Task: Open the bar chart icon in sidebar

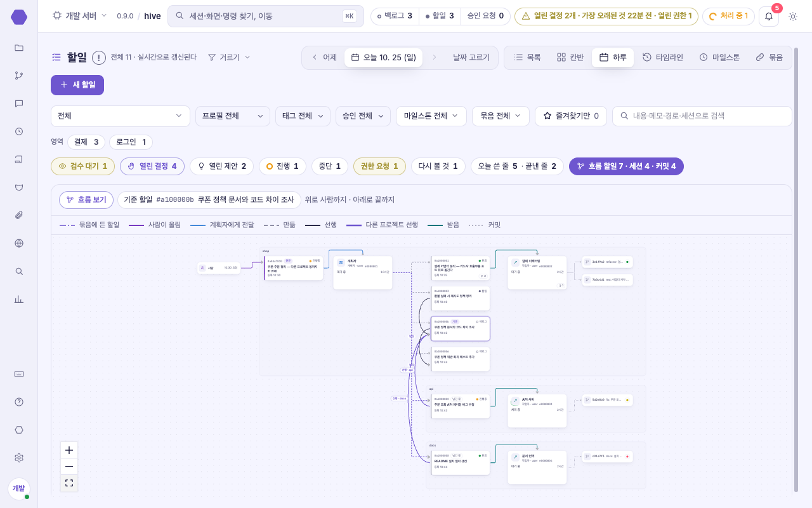Action: 19,299
